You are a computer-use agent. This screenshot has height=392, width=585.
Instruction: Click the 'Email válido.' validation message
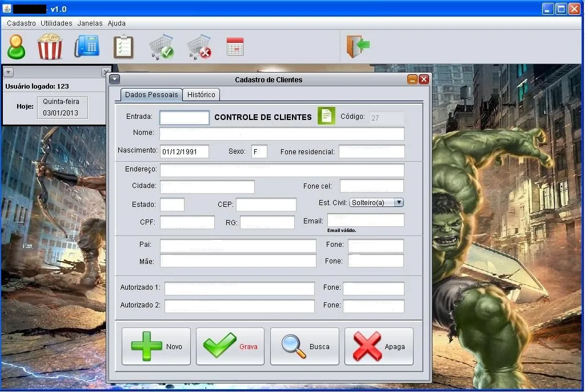click(x=342, y=230)
